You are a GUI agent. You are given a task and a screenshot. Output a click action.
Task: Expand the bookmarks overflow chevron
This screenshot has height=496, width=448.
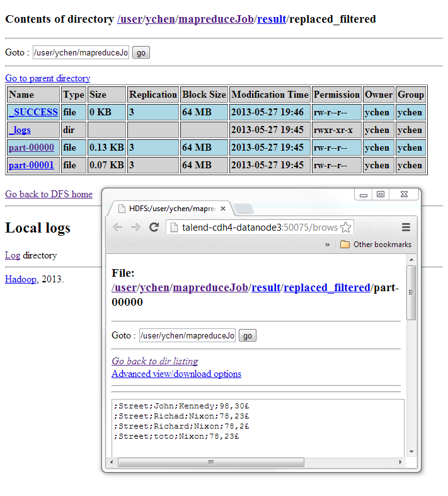(x=328, y=245)
